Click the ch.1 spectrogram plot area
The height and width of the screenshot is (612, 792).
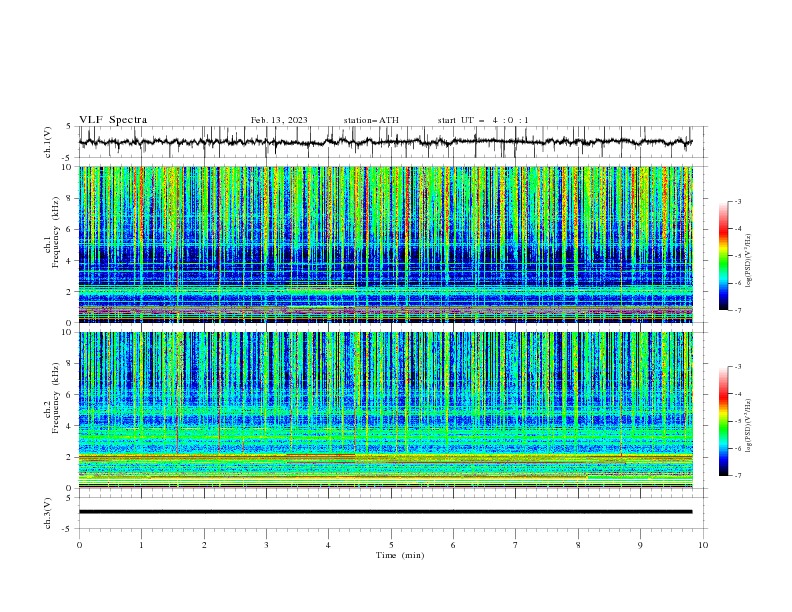[x=385, y=244]
